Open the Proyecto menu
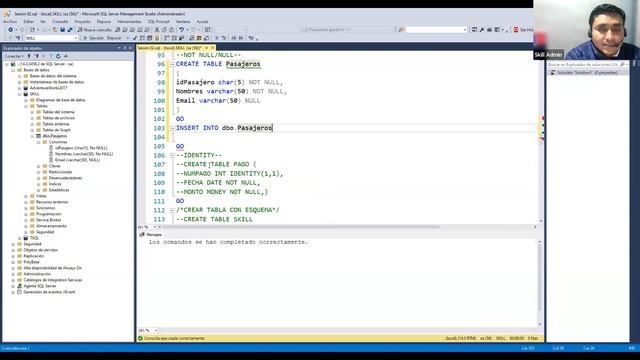640x360 pixels. pos(82,22)
